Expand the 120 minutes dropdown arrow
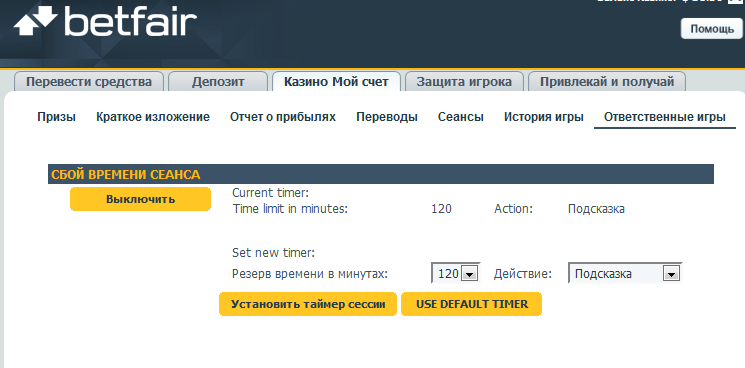The image size is (745, 368). [x=469, y=274]
